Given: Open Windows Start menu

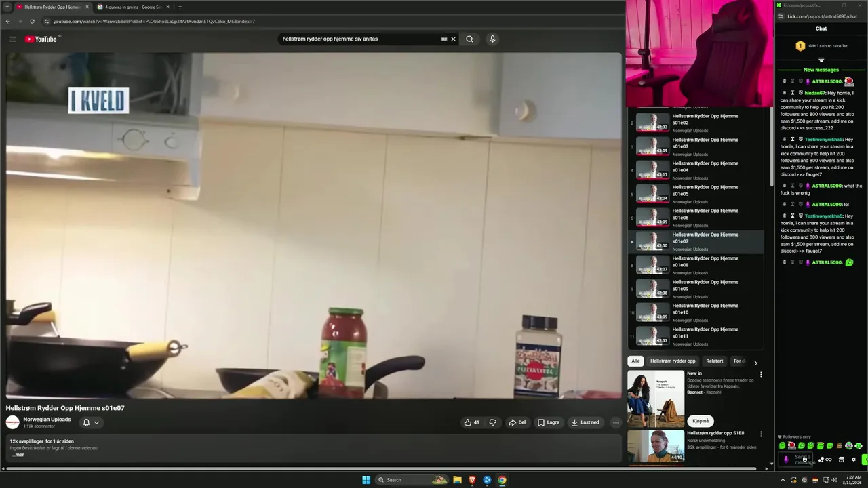Looking at the screenshot, I should pos(366,480).
